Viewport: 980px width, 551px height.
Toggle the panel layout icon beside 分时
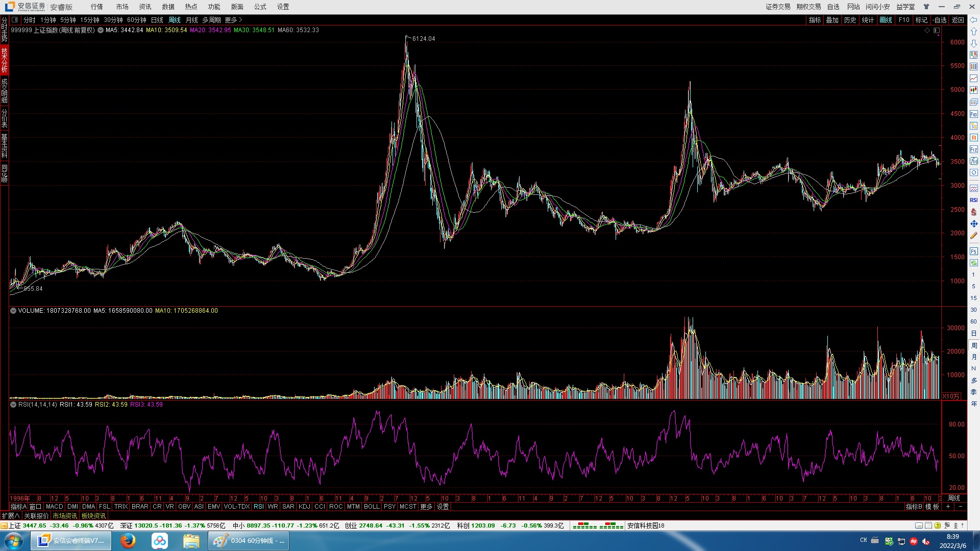pos(15,20)
